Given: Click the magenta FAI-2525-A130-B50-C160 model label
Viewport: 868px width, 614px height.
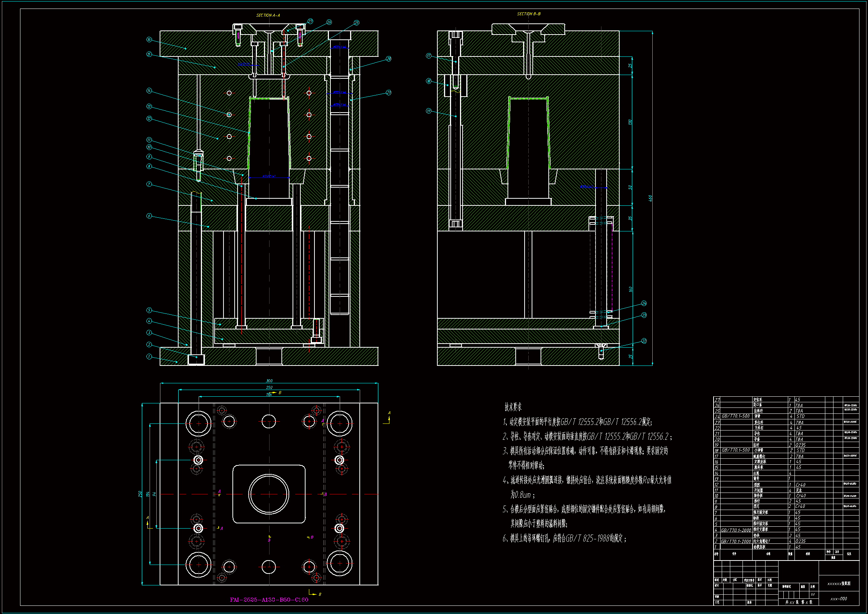Looking at the screenshot, I should coord(269,600).
